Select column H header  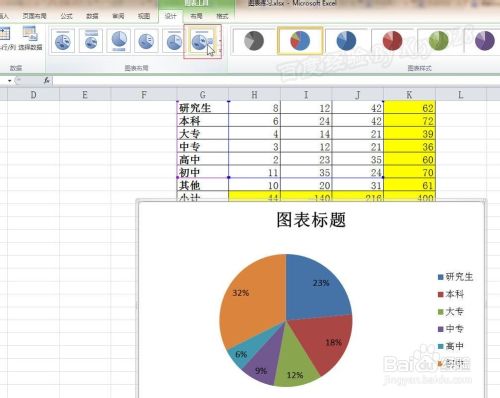pyautogui.click(x=254, y=95)
